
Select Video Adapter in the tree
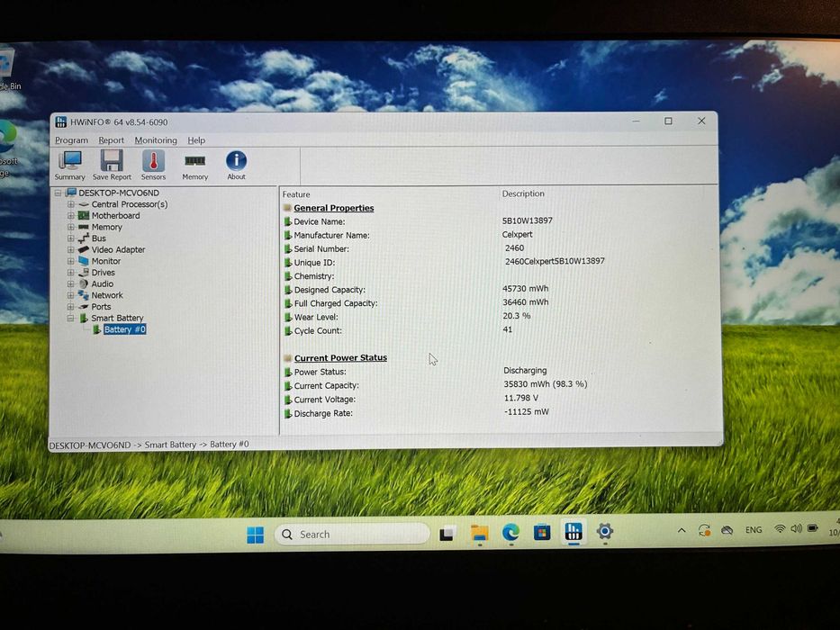coord(118,249)
